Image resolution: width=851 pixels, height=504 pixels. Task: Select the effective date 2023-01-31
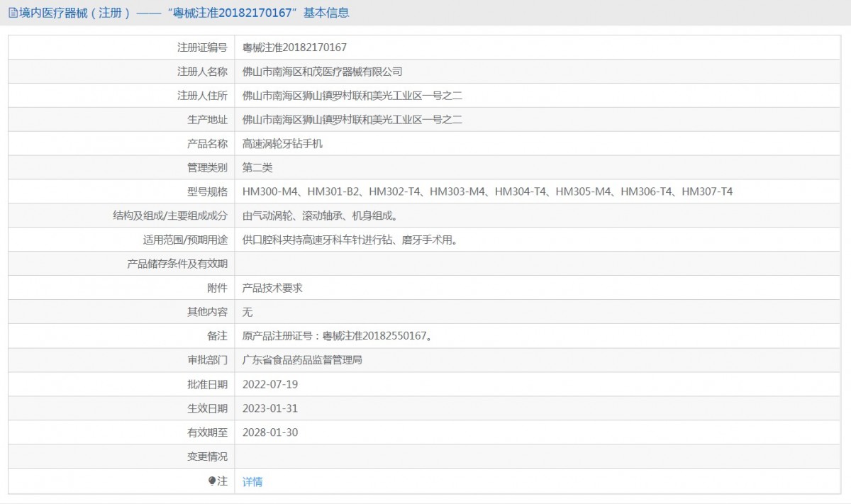click(x=270, y=409)
